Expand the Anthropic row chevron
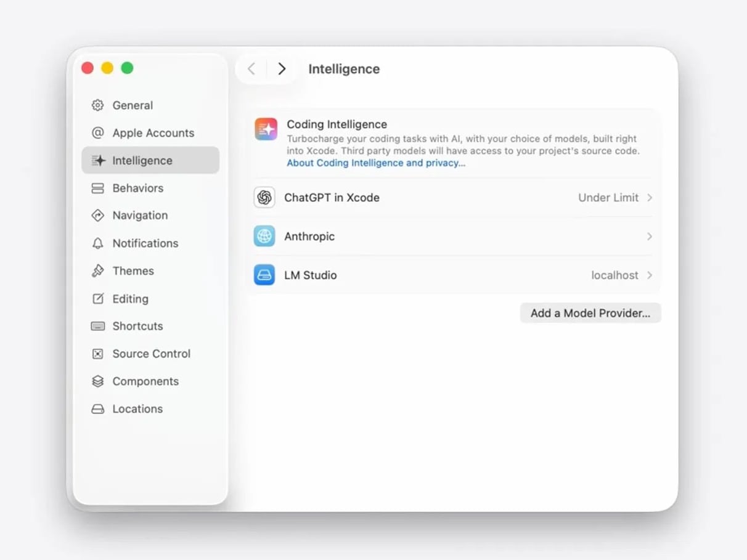The height and width of the screenshot is (560, 747). click(650, 237)
